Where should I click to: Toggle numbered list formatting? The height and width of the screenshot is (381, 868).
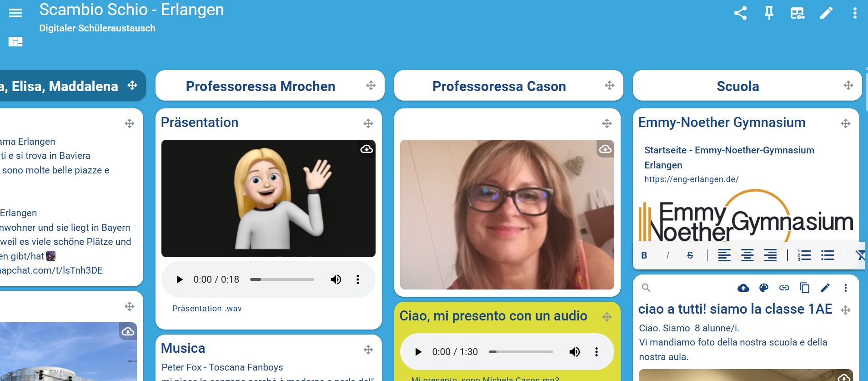804,255
